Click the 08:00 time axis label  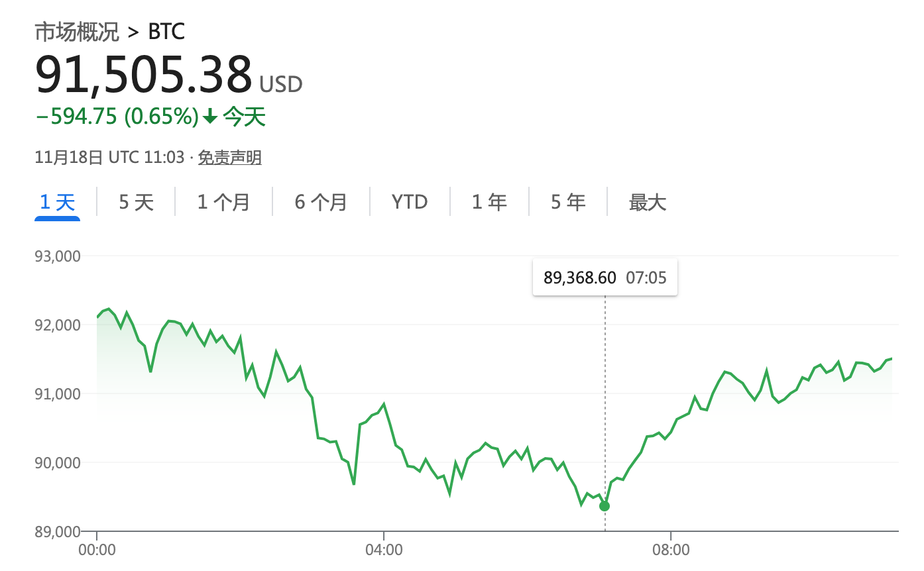pos(671,550)
